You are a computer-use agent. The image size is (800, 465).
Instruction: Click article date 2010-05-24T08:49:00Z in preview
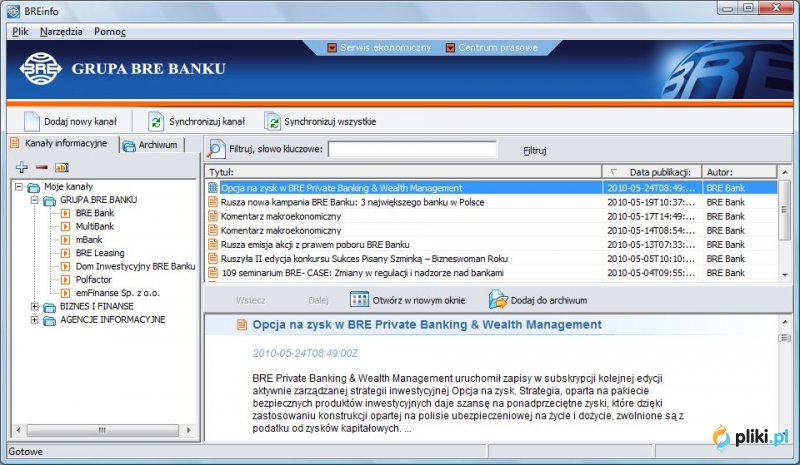coord(305,353)
